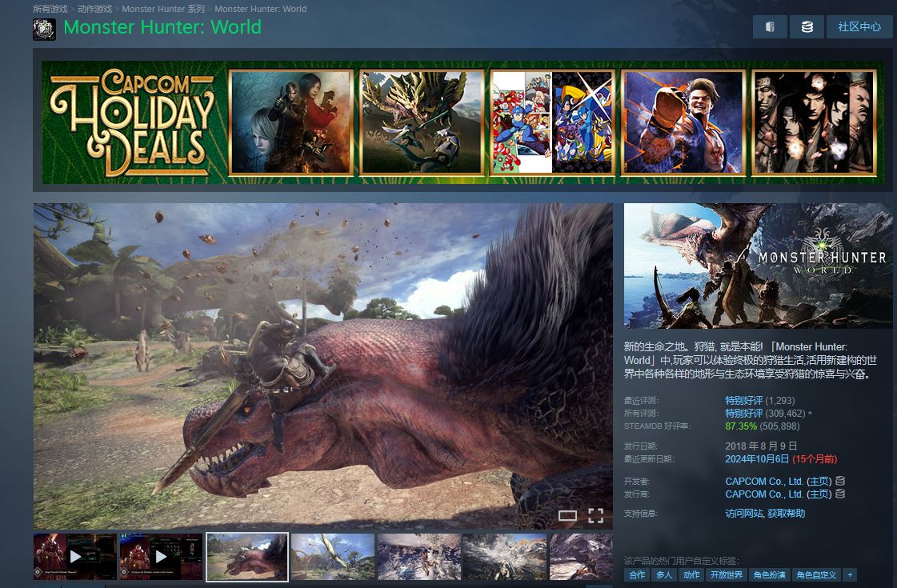
Task: Click the 15个月前 red text
Action: pyautogui.click(x=815, y=458)
